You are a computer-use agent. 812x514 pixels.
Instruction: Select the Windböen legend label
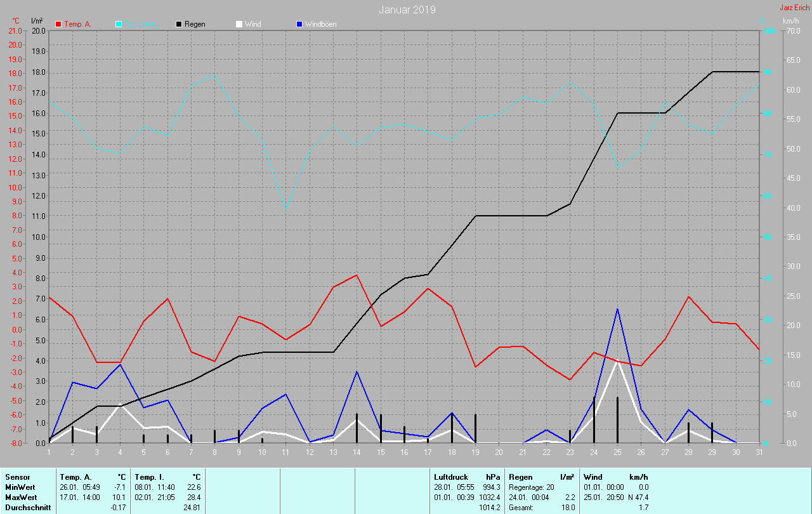tap(320, 24)
